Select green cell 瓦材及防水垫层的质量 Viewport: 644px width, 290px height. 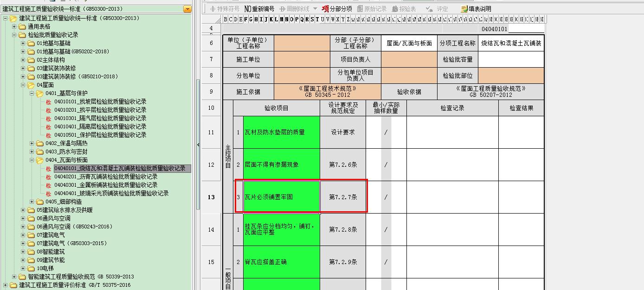281,132
